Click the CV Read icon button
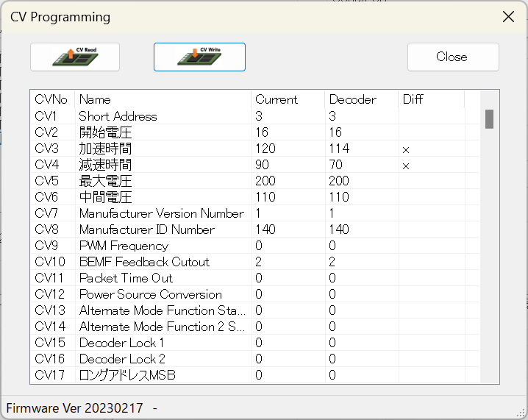 click(x=75, y=57)
